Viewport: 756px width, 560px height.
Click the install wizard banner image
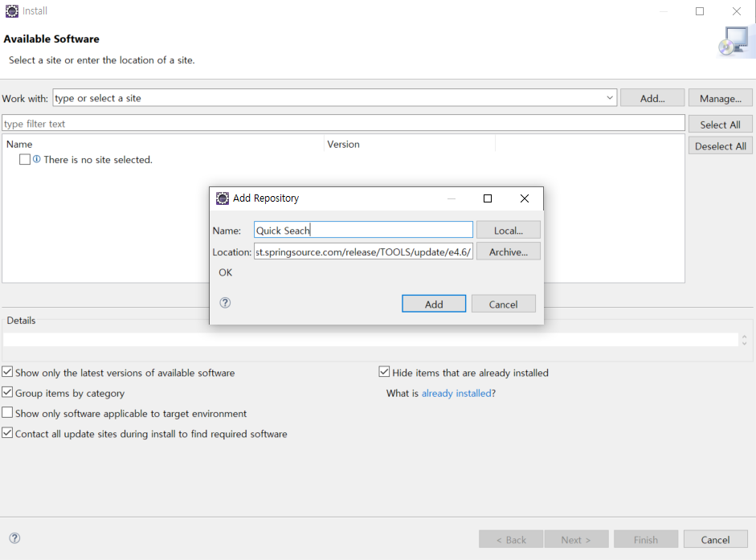(x=736, y=42)
